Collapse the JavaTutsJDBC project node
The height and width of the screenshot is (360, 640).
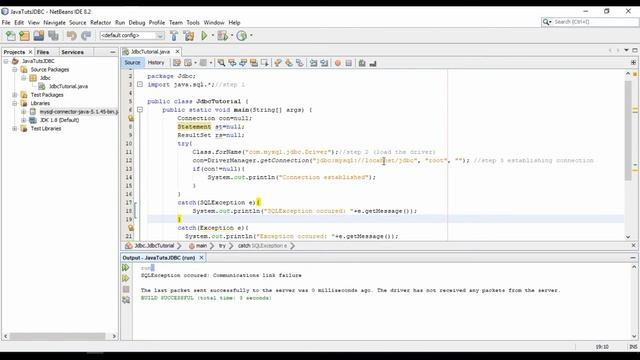click(6, 61)
